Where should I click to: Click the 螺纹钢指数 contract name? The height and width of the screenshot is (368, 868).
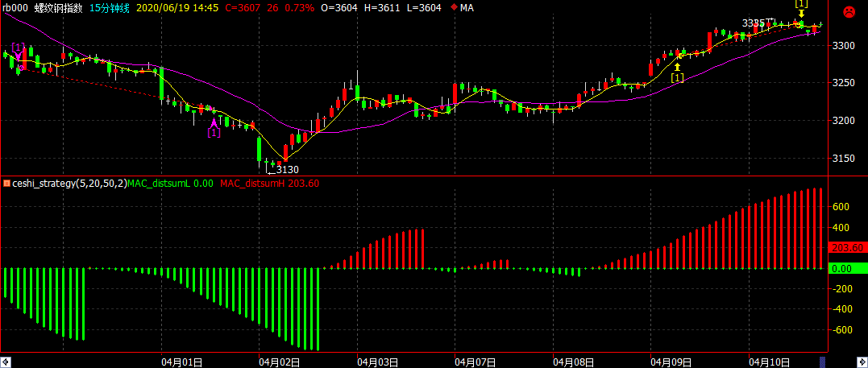click(x=59, y=8)
